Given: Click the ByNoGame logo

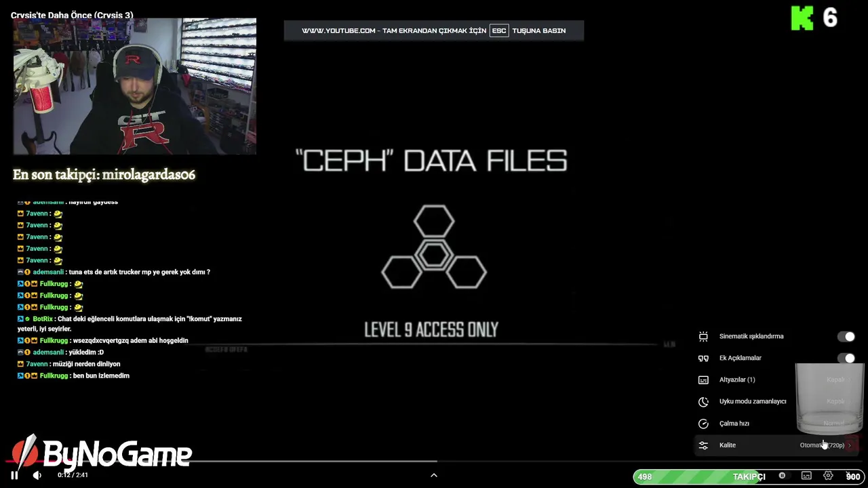Looking at the screenshot, I should [x=102, y=454].
